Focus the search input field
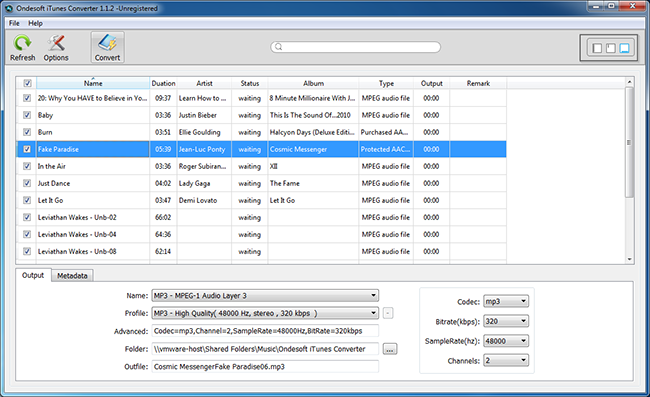650x397 pixels. coord(356,47)
